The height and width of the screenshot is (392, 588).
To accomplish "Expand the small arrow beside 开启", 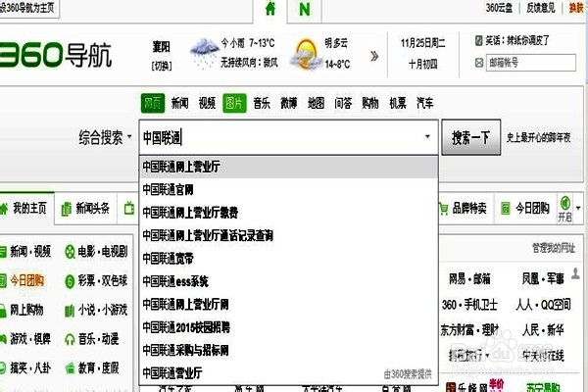I will 578,208.
